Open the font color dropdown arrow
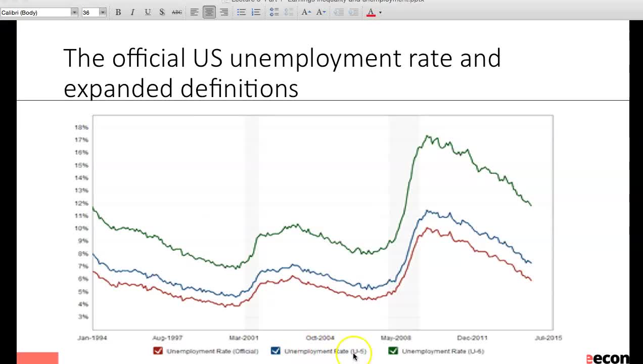643x364 pixels. coord(380,13)
